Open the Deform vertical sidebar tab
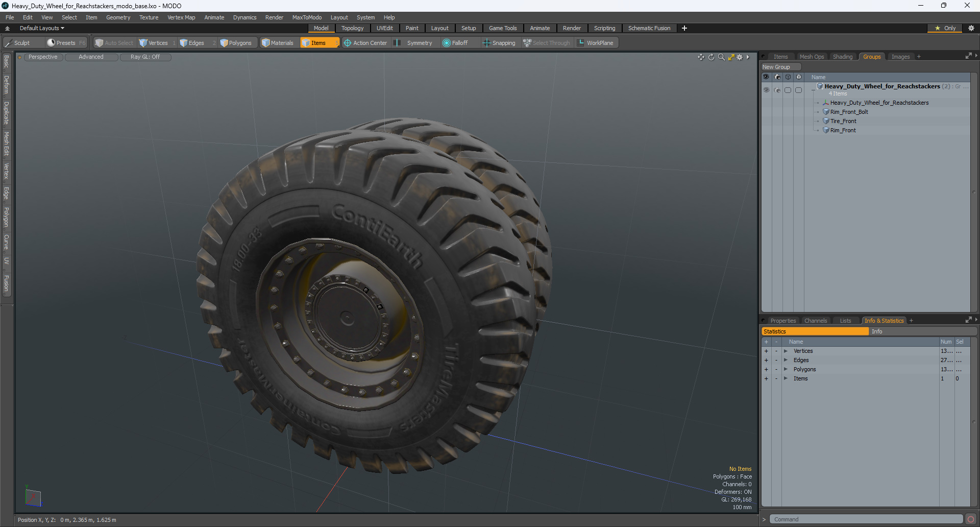980x527 pixels. coord(6,85)
